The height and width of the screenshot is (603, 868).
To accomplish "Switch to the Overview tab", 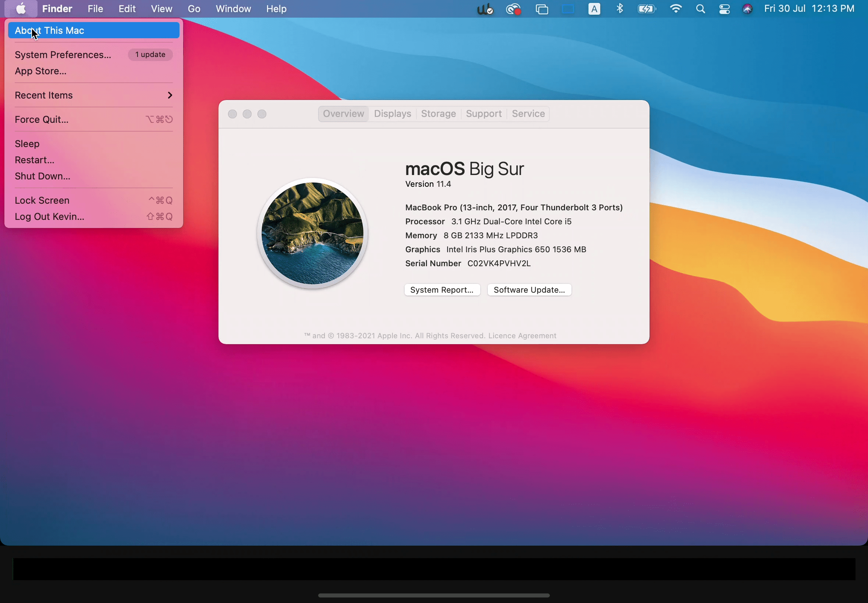I will click(x=343, y=114).
